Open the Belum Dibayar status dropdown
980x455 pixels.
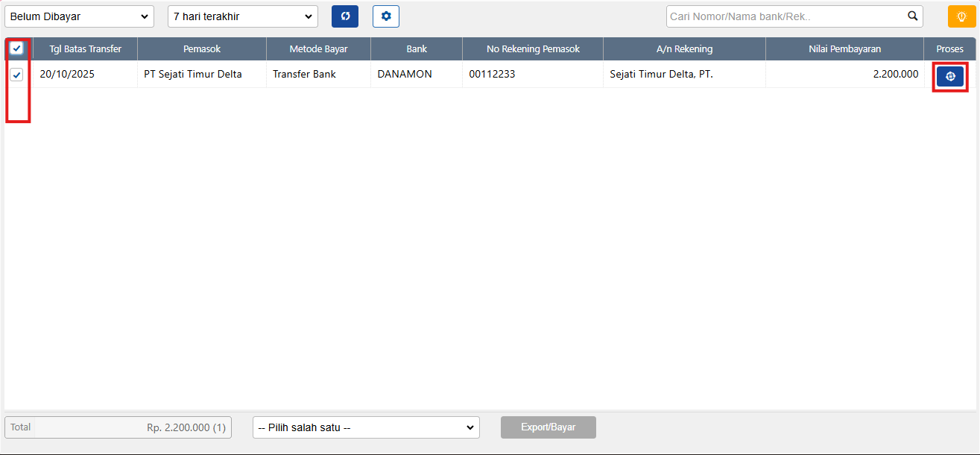pyautogui.click(x=79, y=16)
